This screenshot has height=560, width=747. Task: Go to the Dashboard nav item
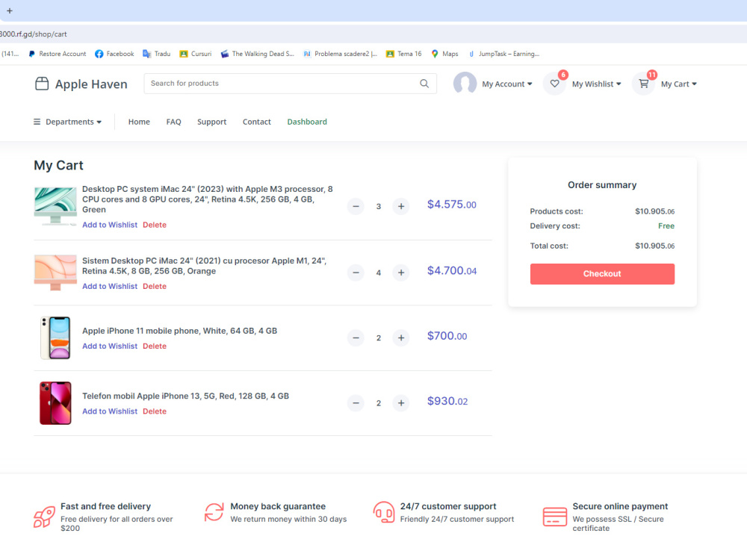click(307, 122)
